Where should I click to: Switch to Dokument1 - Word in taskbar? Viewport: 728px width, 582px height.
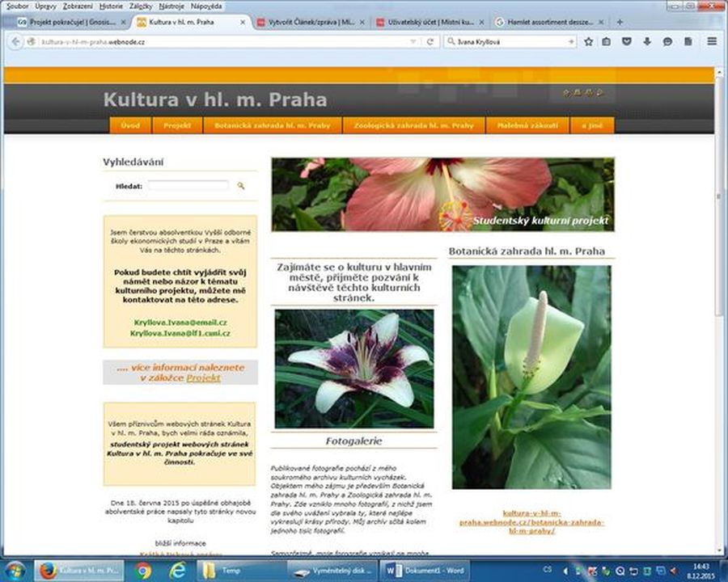[425, 571]
